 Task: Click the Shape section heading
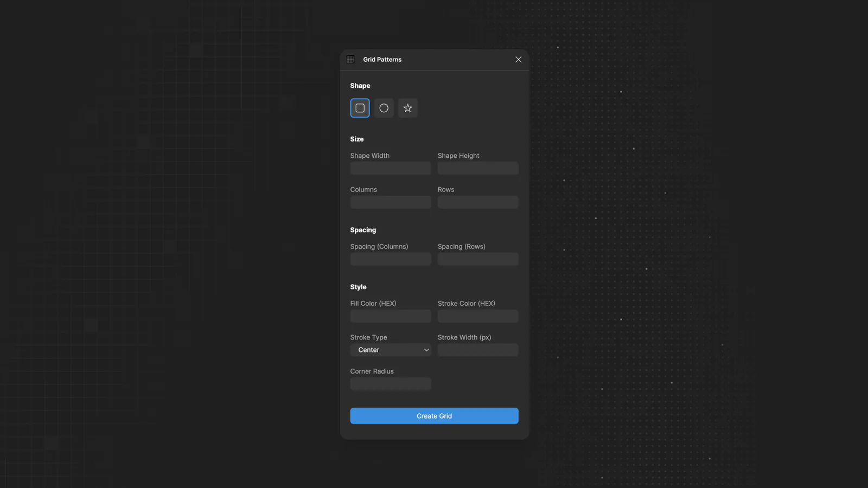(x=360, y=86)
